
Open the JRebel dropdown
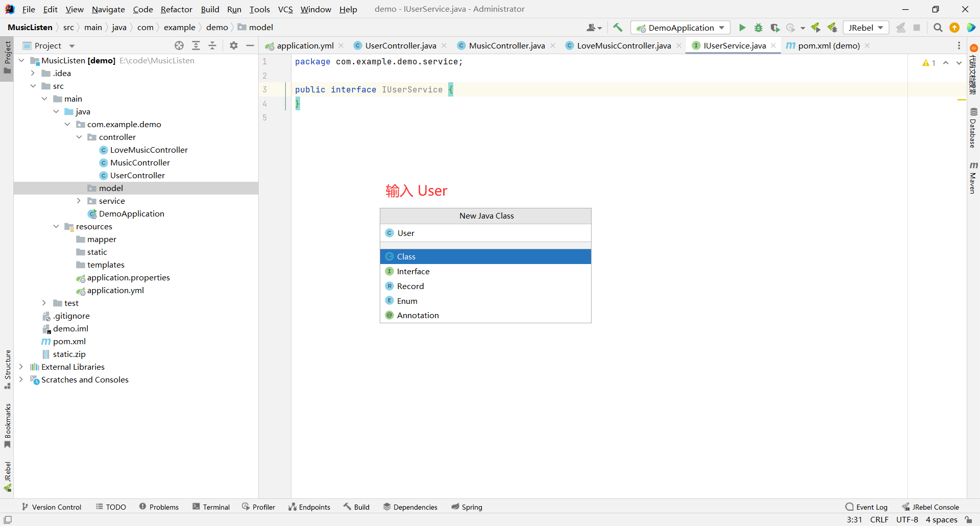coord(866,28)
